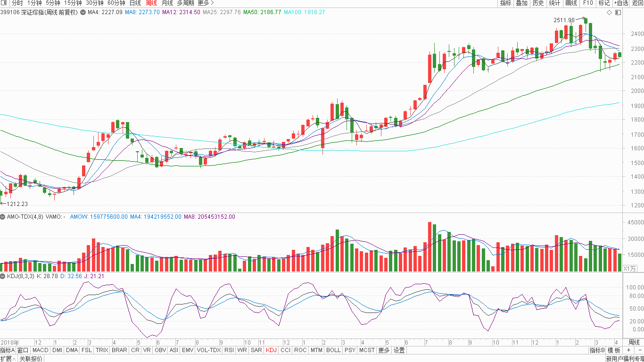Switch indicator to MTM

[x=316, y=350]
